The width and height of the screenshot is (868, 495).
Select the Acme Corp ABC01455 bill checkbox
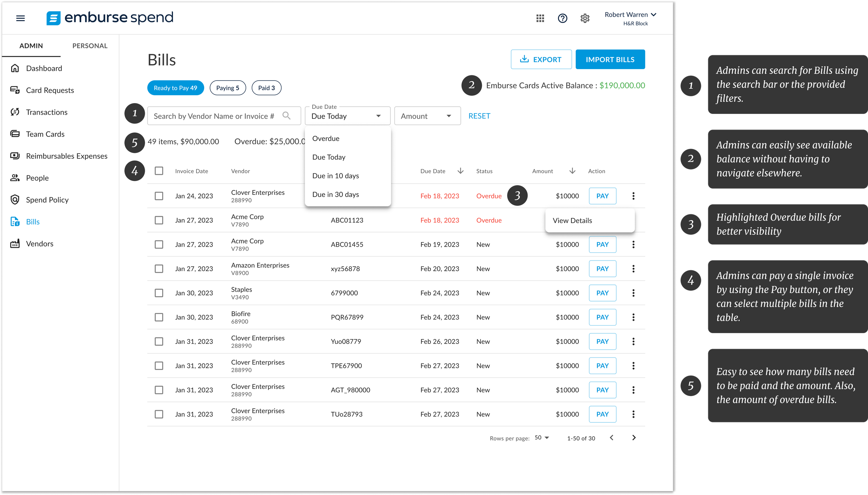[x=159, y=244]
